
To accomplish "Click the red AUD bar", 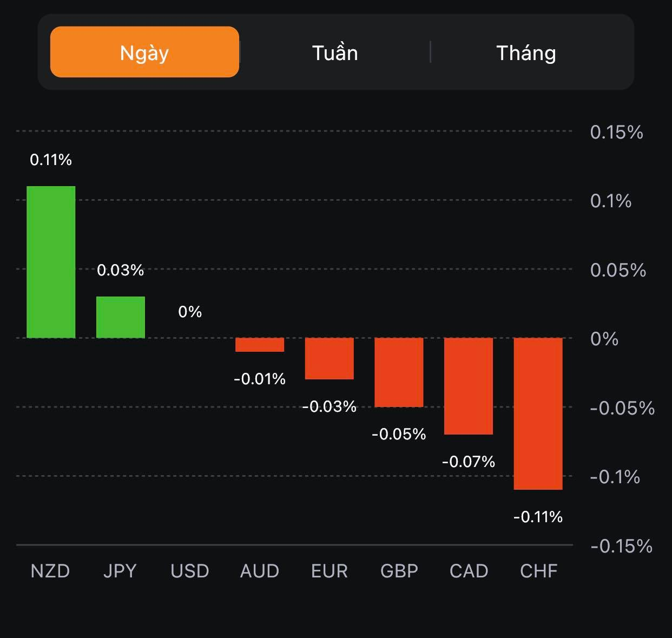I will click(260, 345).
